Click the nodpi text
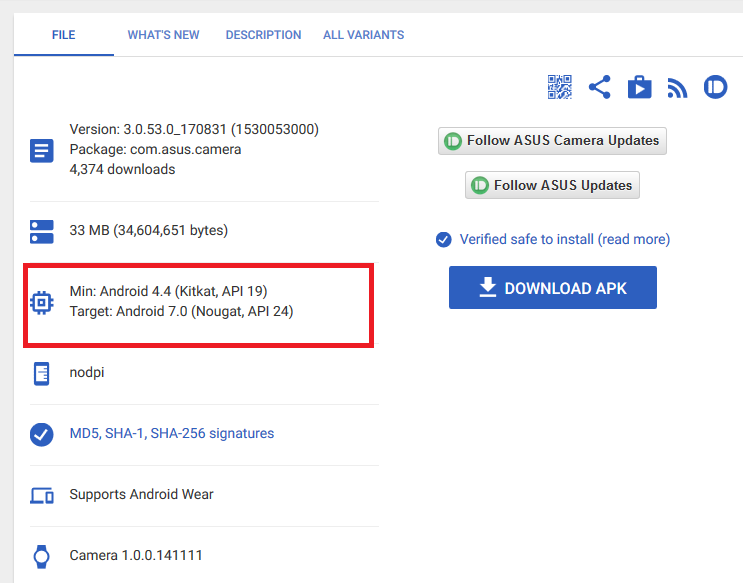 coord(87,373)
